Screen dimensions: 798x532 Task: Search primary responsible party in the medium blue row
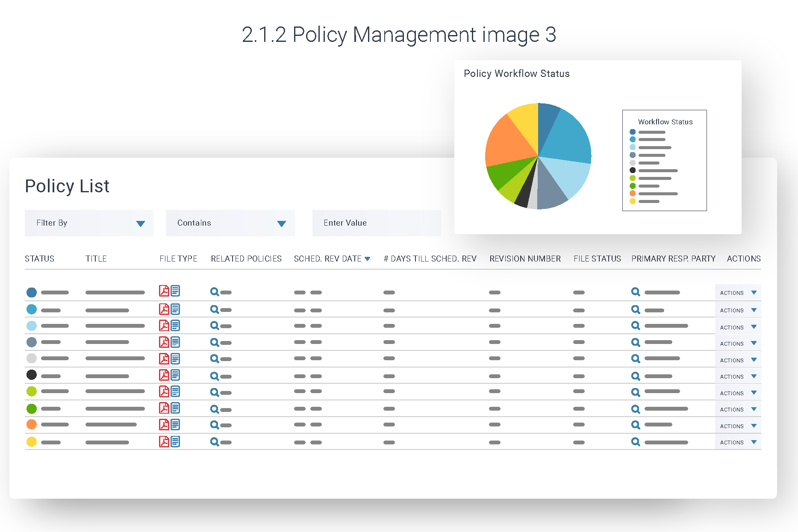pyautogui.click(x=636, y=309)
